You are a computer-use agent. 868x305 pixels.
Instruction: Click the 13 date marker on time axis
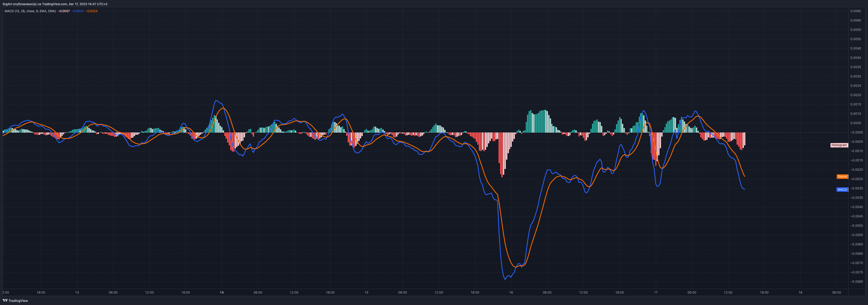77,293
